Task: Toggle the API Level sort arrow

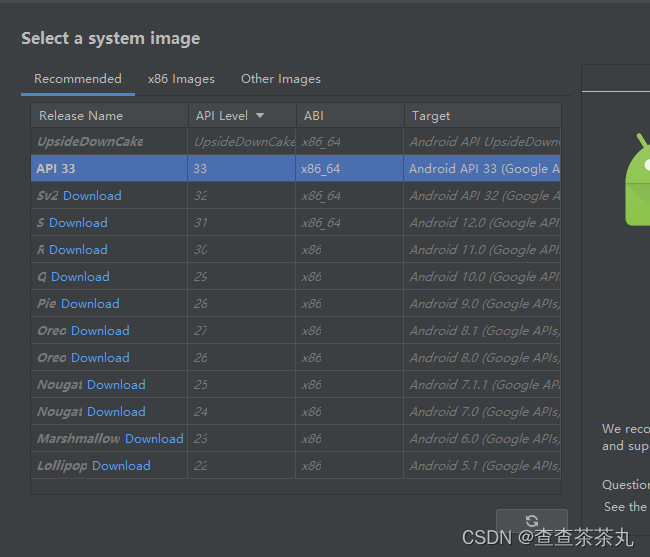Action: pyautogui.click(x=260, y=115)
